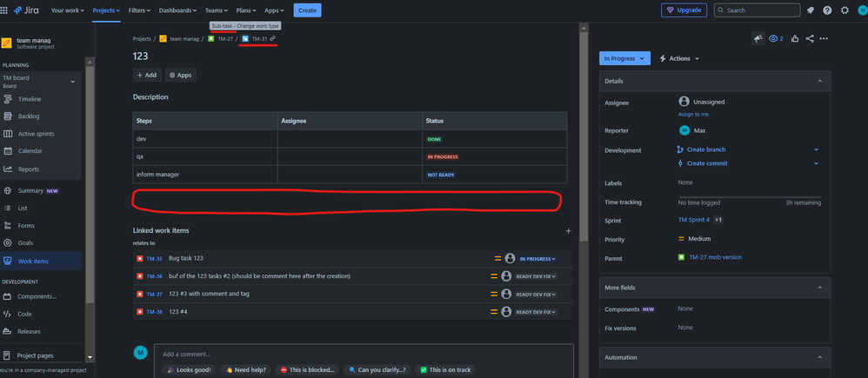Open linked item TM-37
The image size is (868, 378).
pyautogui.click(x=155, y=295)
